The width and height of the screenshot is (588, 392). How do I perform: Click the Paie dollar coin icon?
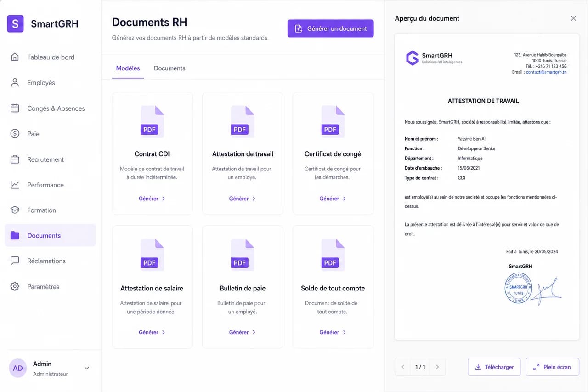15,134
